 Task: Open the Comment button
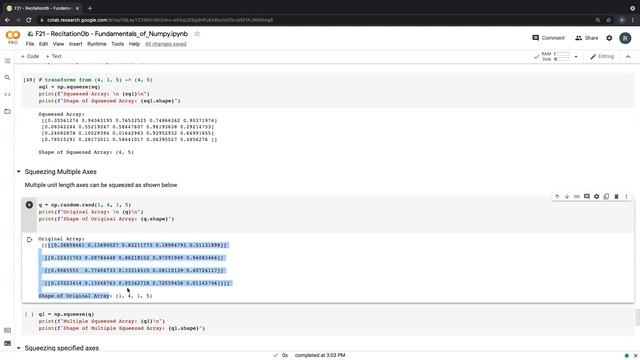(548, 38)
